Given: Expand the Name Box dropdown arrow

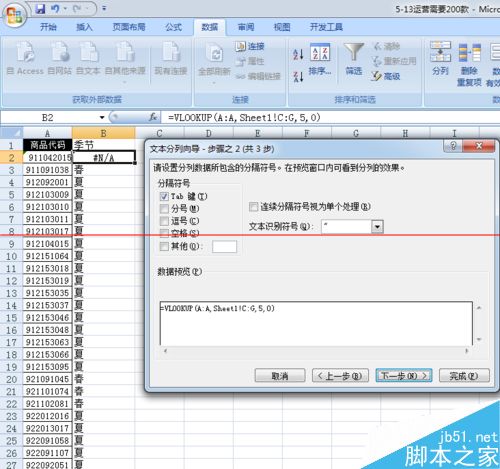Looking at the screenshot, I should click(102, 118).
